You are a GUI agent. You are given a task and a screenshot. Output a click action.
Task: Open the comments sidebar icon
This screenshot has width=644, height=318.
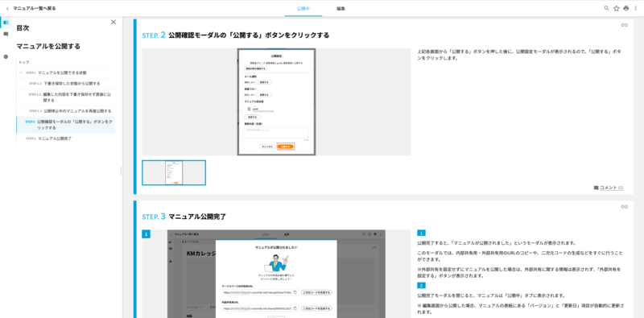tap(6, 34)
